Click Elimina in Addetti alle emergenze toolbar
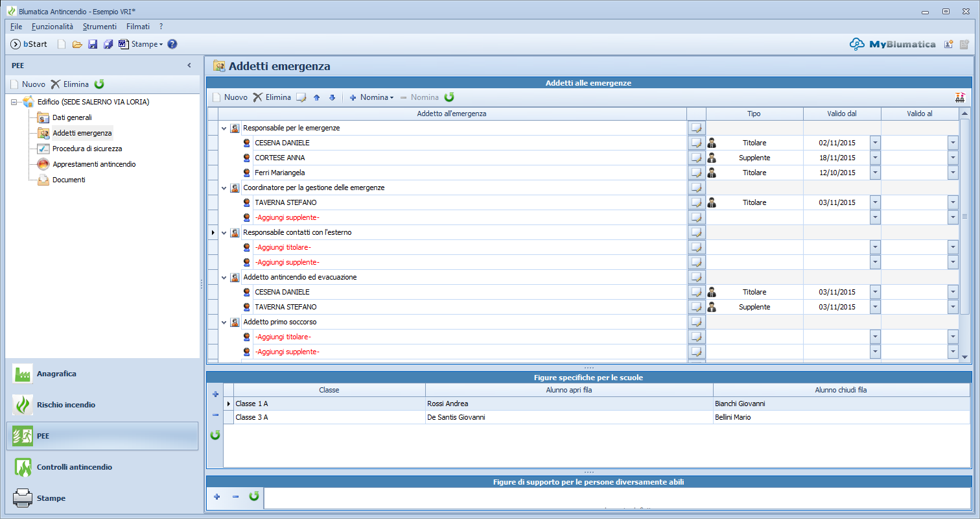Image resolution: width=980 pixels, height=519 pixels. [x=272, y=97]
